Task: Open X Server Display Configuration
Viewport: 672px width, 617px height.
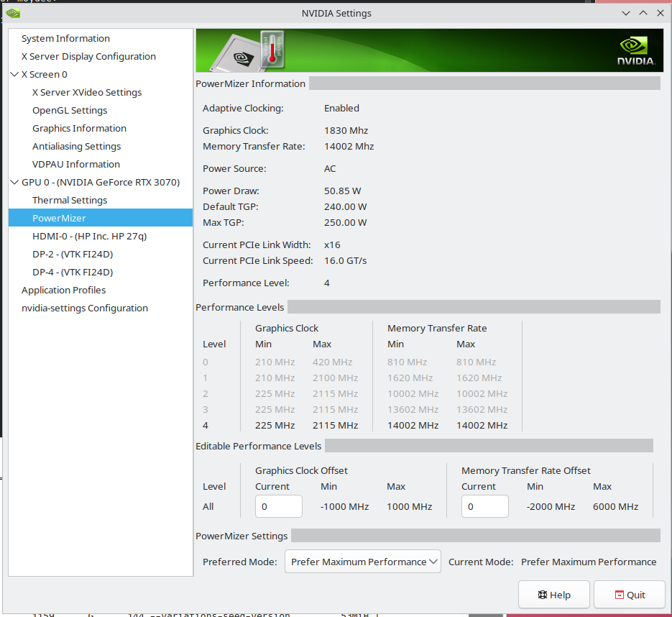Action: click(88, 56)
